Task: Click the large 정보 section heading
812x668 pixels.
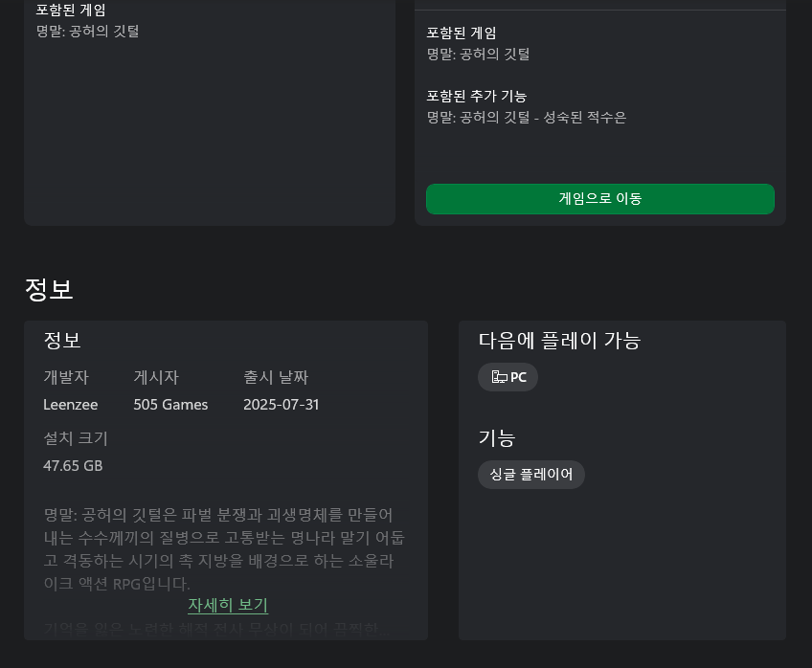Action: tap(49, 289)
